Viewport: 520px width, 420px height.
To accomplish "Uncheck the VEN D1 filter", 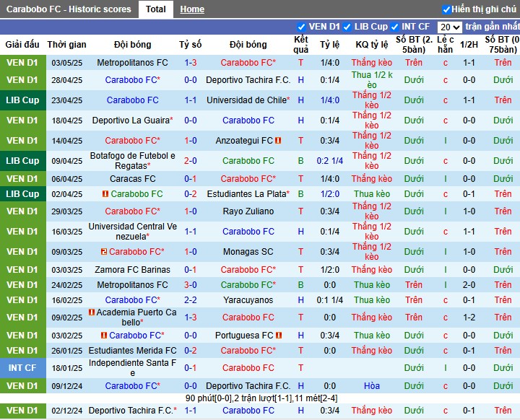I will click(x=301, y=27).
